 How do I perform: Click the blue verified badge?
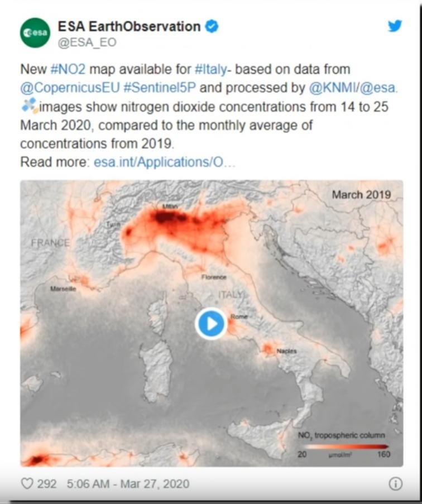212,26
